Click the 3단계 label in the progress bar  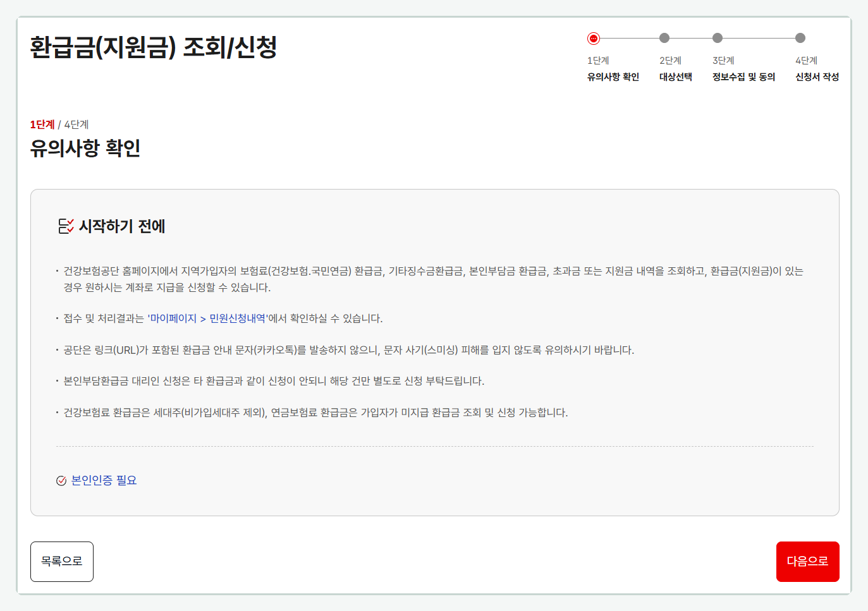pos(724,61)
